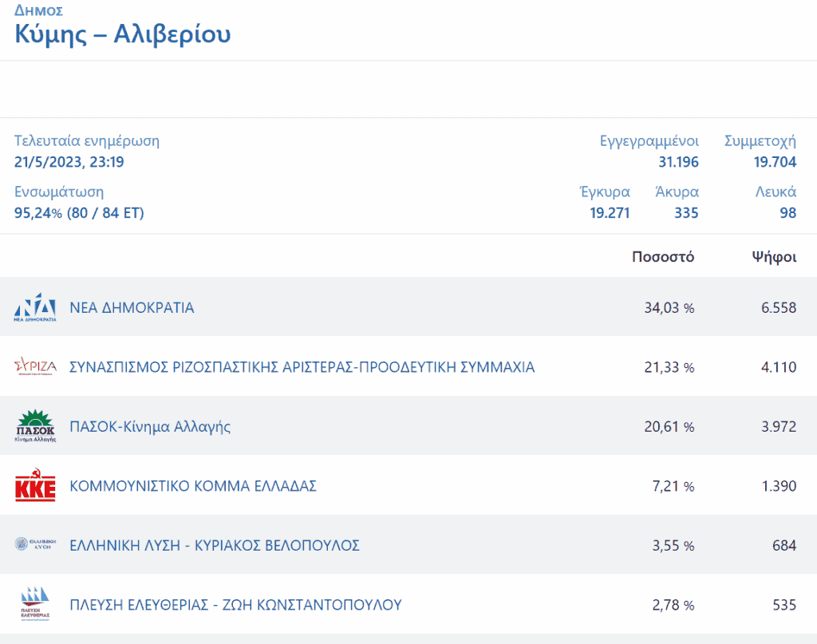The width and height of the screenshot is (817, 644).
Task: Click the Elliniki Lysi party logo
Action: click(x=35, y=545)
